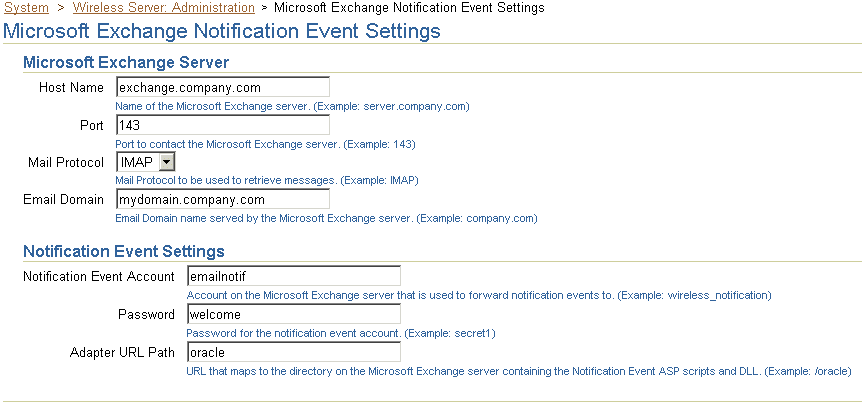The width and height of the screenshot is (862, 407).
Task: Click the 'Adapter URL Path' label
Action: tap(122, 353)
